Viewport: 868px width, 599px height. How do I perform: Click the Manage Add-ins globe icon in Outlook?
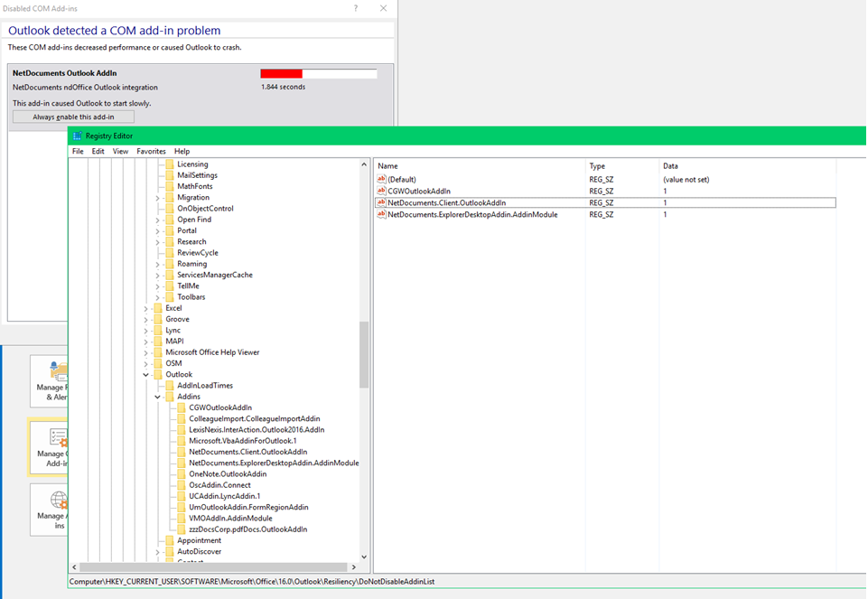59,500
